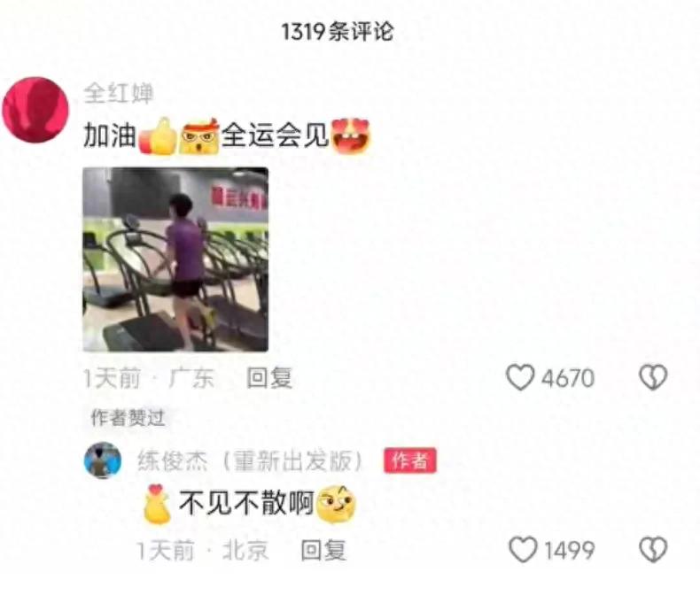Dislike 全红婵's comment with broken heart
700x603 pixels.
point(653,377)
